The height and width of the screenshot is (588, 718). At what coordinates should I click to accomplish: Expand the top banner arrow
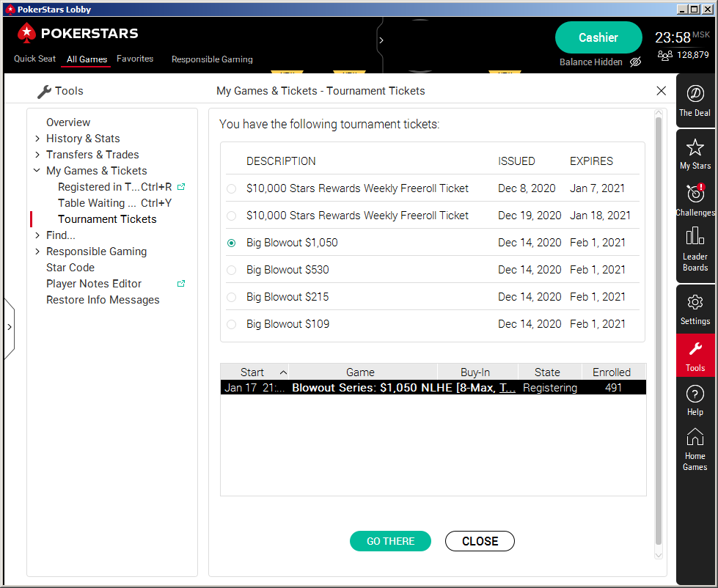click(381, 40)
